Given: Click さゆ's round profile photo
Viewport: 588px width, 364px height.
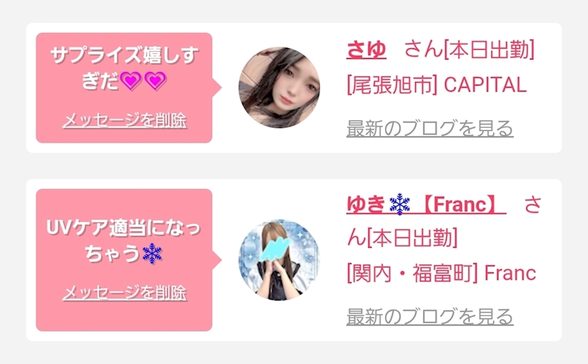Looking at the screenshot, I should (x=279, y=87).
